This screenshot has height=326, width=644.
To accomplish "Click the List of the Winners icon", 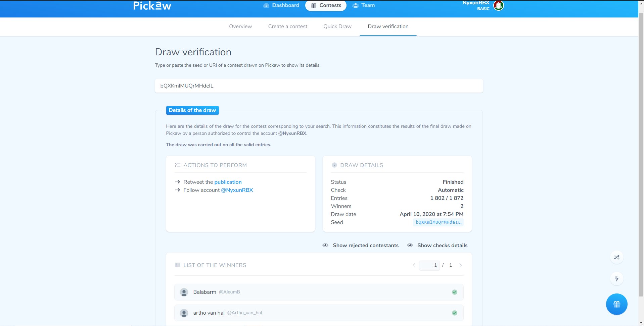I will [x=178, y=265].
